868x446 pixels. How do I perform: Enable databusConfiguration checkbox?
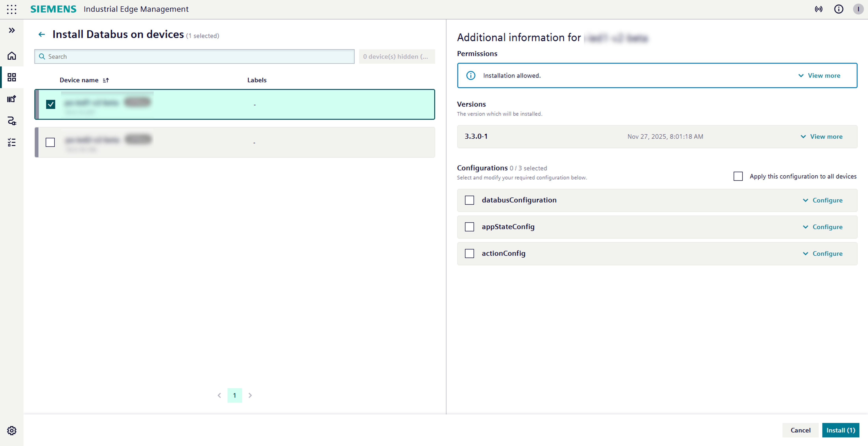click(x=469, y=200)
